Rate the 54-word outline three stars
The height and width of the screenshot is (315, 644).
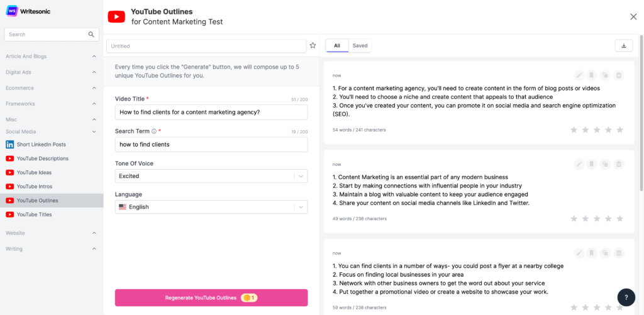tap(597, 130)
